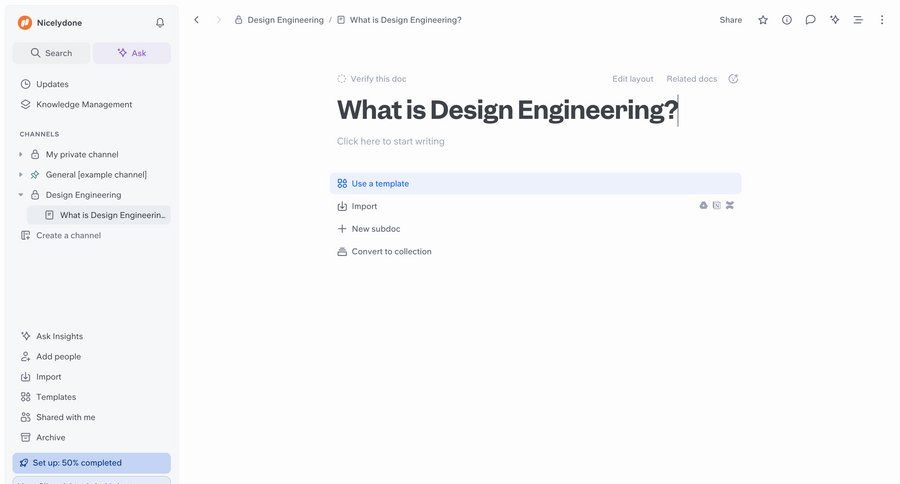Open Set up 50% completed progress
900x484 pixels.
91,463
